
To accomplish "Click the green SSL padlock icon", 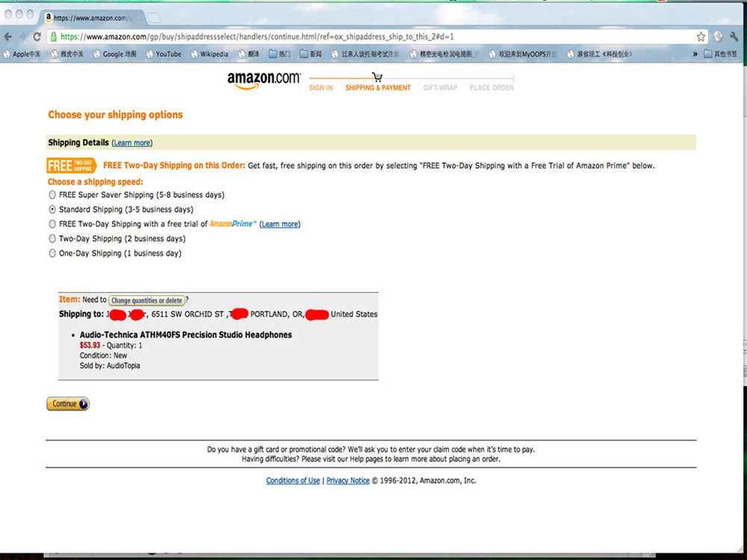I will [x=53, y=37].
